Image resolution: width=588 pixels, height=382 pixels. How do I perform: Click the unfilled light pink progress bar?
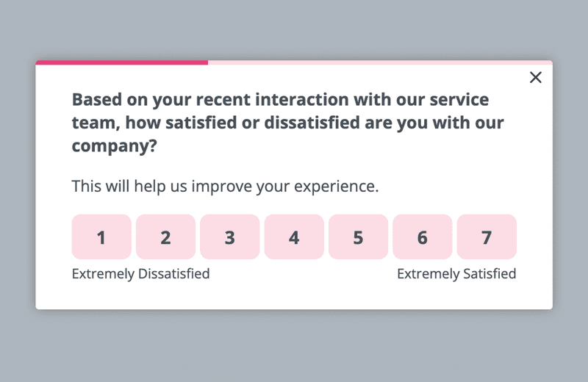coord(379,62)
